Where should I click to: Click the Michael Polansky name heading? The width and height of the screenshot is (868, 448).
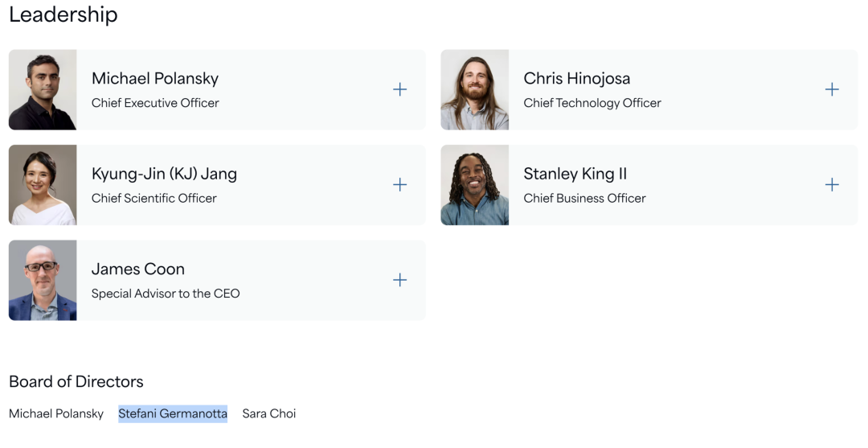tap(155, 79)
